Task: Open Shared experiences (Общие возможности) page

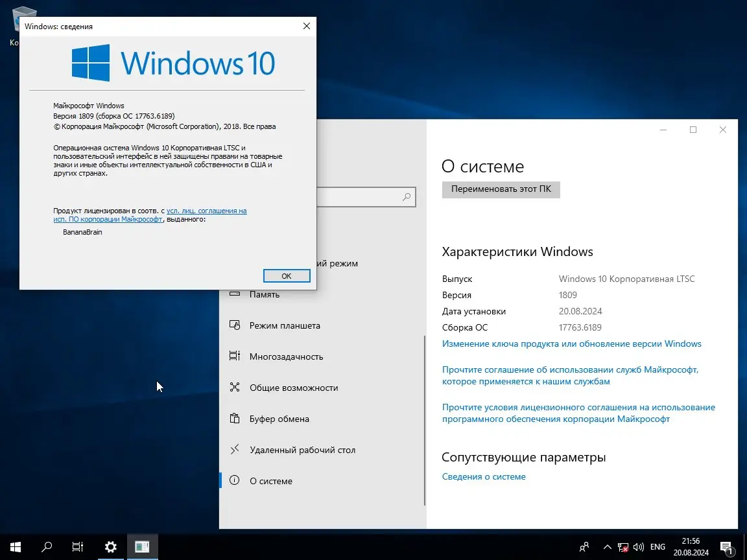Action: pyautogui.click(x=293, y=388)
